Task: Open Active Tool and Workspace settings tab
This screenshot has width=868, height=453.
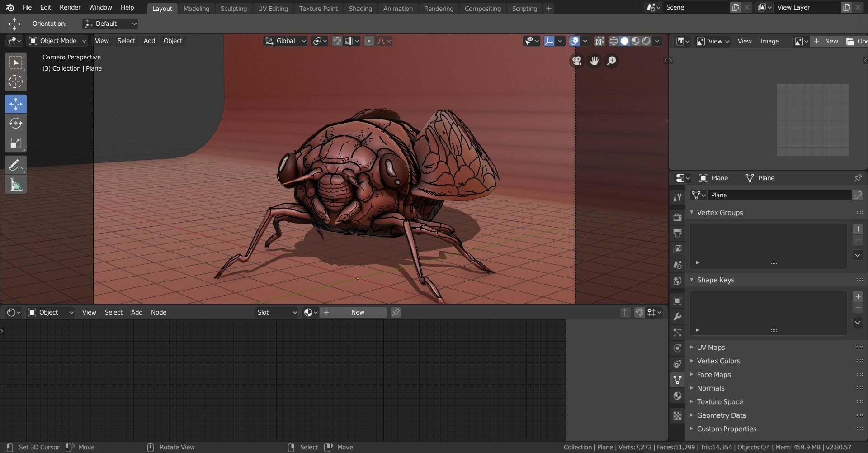Action: point(677,197)
